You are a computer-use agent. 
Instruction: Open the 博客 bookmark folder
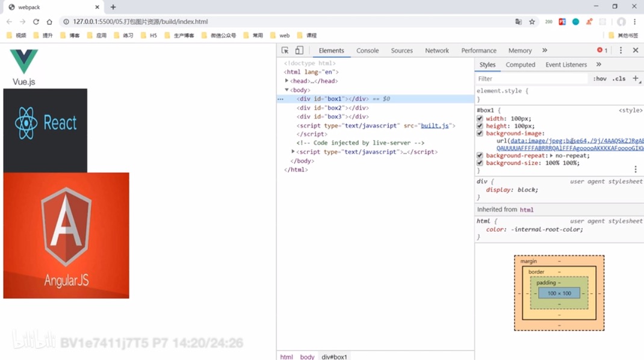(70, 36)
